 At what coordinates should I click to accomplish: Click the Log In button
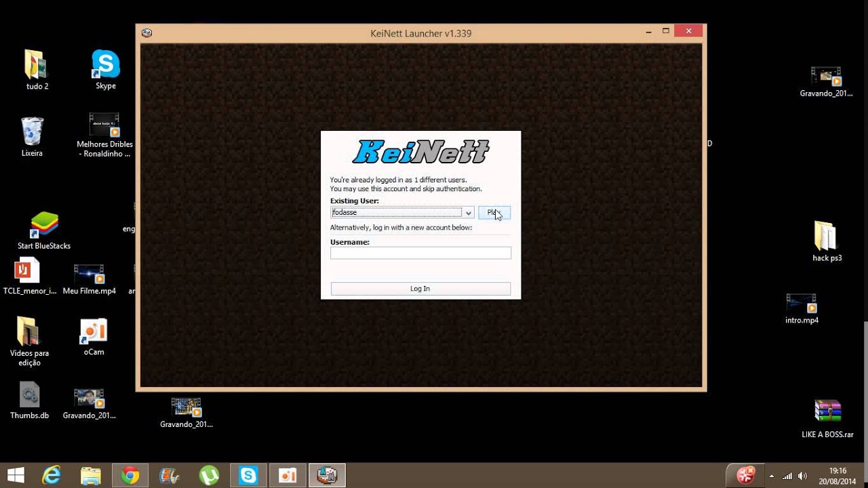(x=420, y=289)
